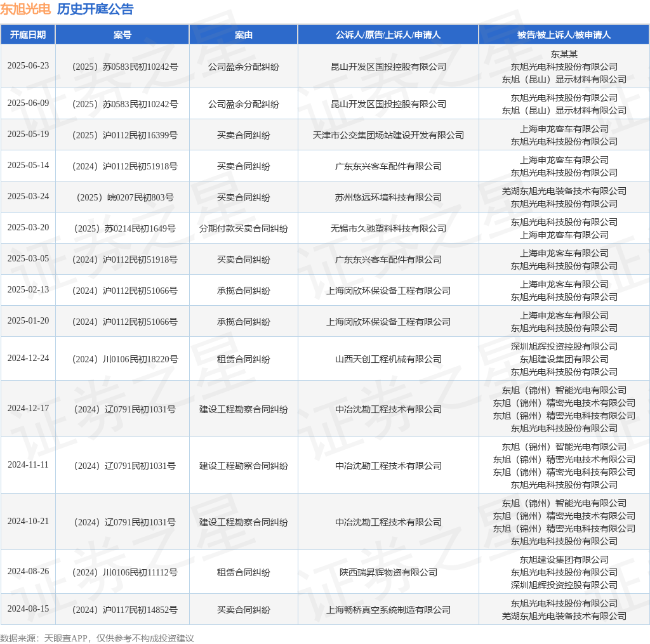Image resolution: width=650 pixels, height=644 pixels.
Task: Select date cell 2024-08-15
Action: coord(28,608)
